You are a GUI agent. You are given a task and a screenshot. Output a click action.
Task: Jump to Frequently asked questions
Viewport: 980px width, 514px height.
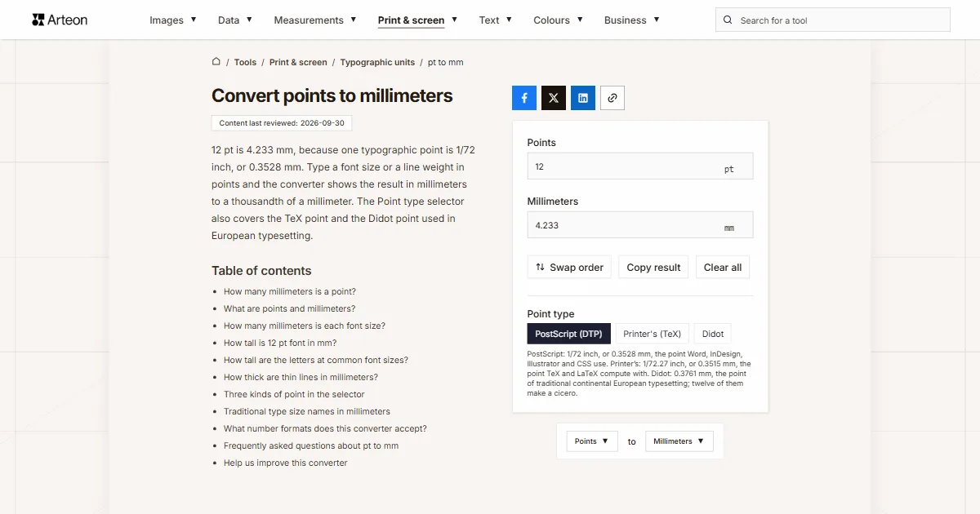311,445
